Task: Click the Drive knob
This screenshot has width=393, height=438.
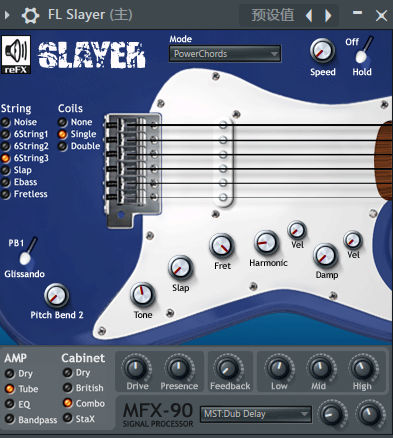Action: [x=136, y=368]
